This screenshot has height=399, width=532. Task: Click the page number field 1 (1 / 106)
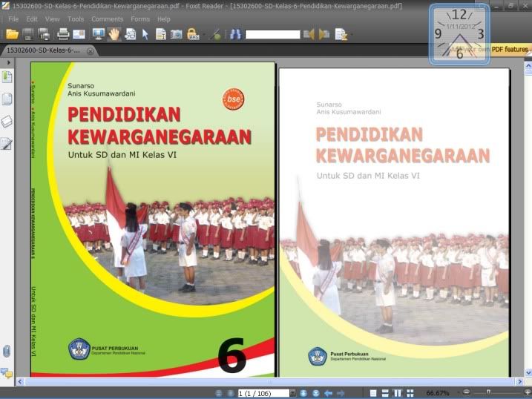coord(263,393)
